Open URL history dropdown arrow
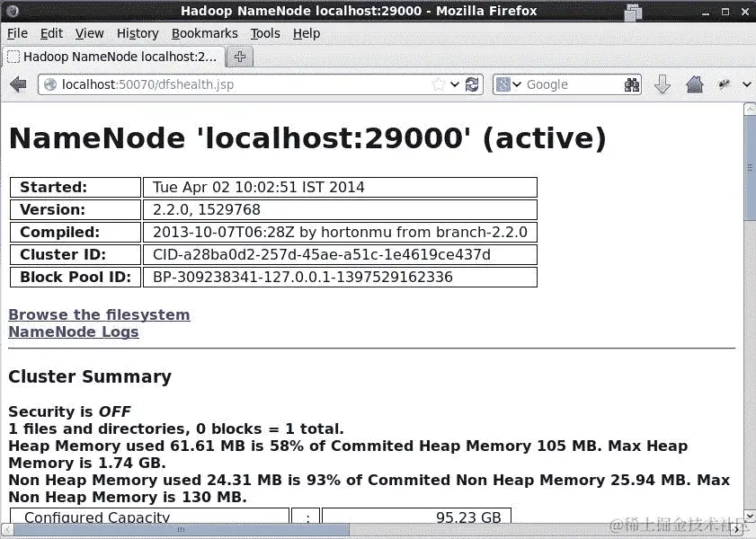The image size is (756, 539). (x=455, y=84)
